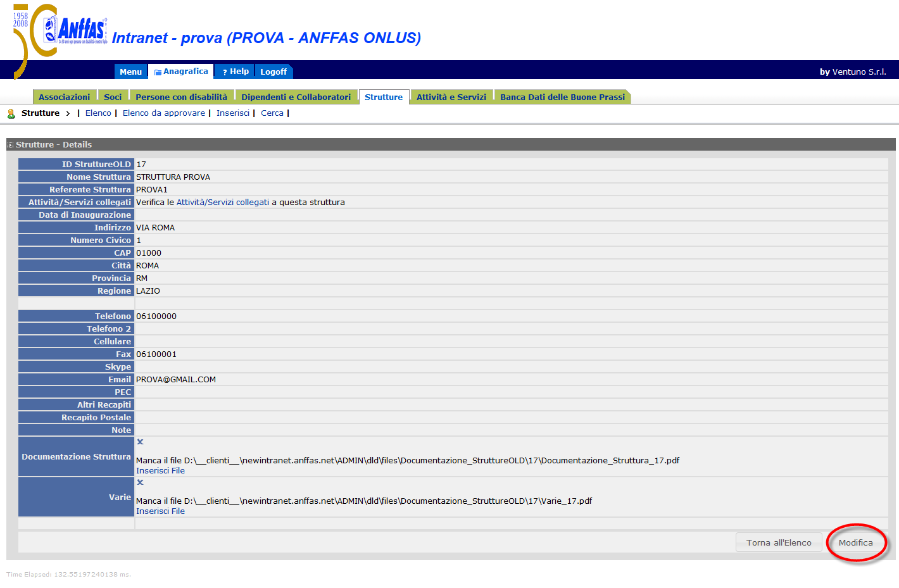Open the Attività e Servizi tab

click(x=451, y=97)
